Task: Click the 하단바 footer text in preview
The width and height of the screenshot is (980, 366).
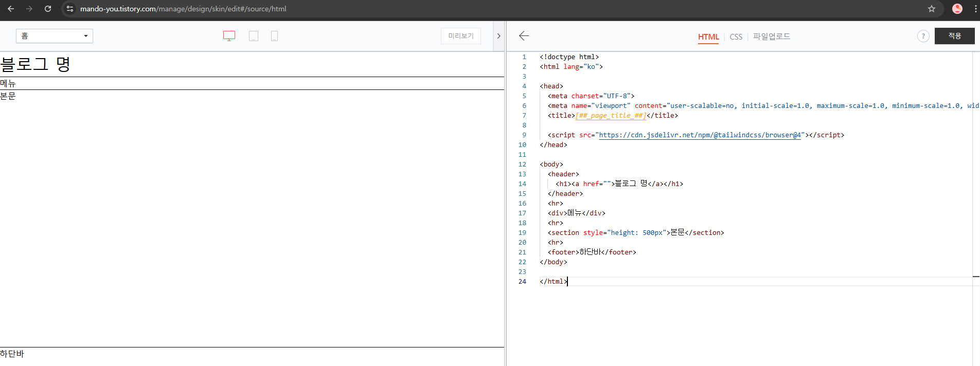Action: (12, 354)
